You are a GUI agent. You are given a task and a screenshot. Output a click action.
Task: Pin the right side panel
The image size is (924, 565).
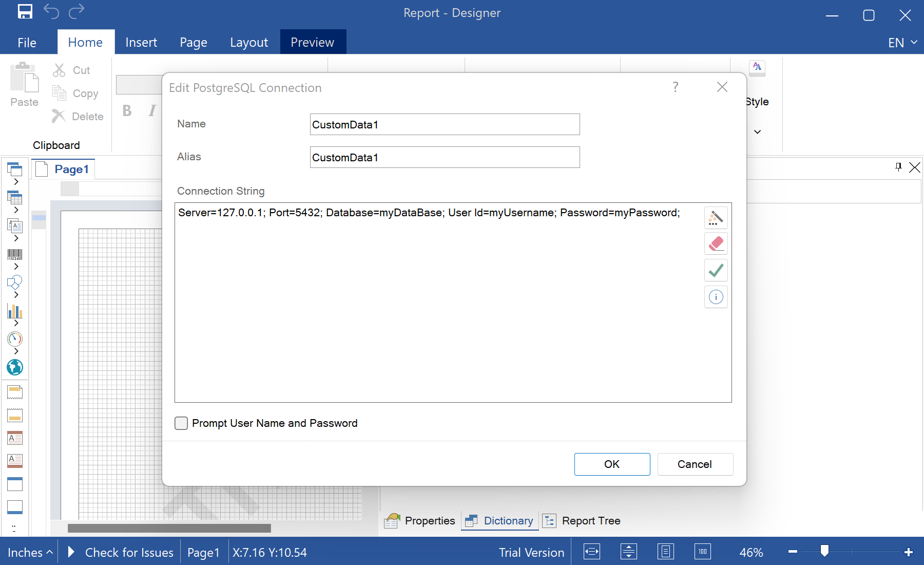pyautogui.click(x=898, y=167)
